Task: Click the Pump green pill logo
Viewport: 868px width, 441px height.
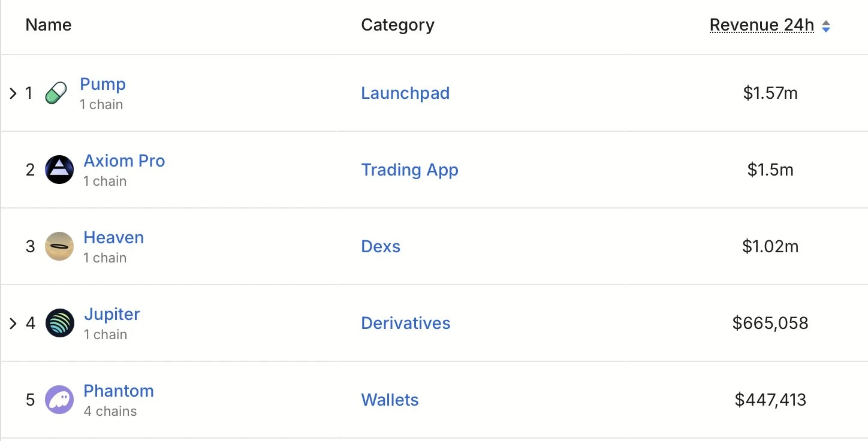Action: [56, 93]
